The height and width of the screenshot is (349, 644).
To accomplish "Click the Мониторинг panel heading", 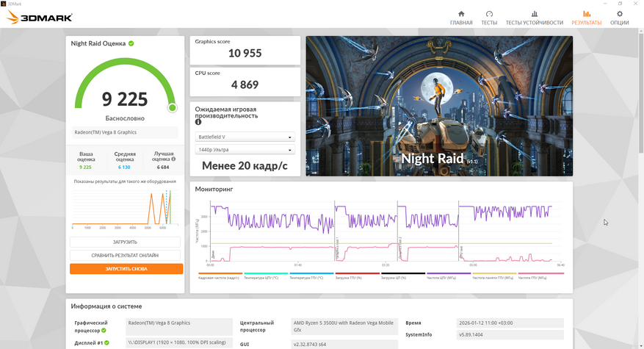I will pyautogui.click(x=214, y=189).
